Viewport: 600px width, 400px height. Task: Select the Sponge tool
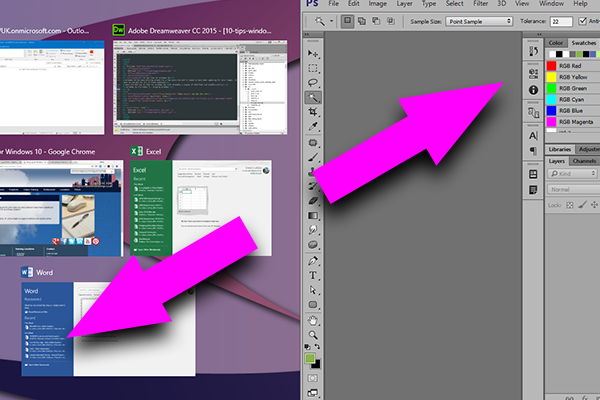tap(313, 245)
